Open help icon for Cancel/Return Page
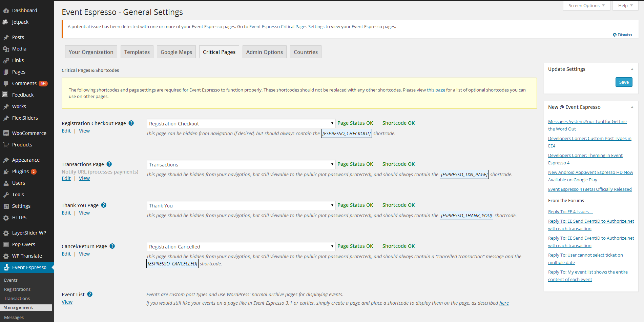Screen dimensions: 644x322 coord(112,246)
